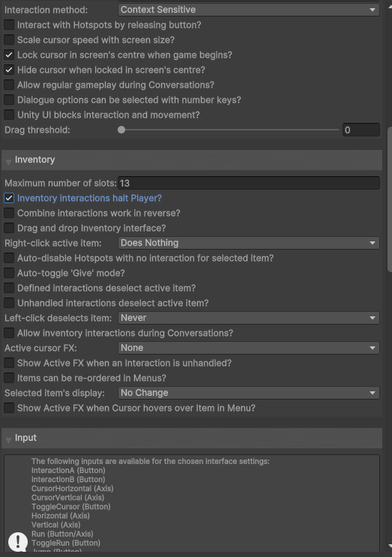Enable Auto-toggle 'Give' mode checkbox
Viewport: 392px width, 557px height.
click(9, 273)
